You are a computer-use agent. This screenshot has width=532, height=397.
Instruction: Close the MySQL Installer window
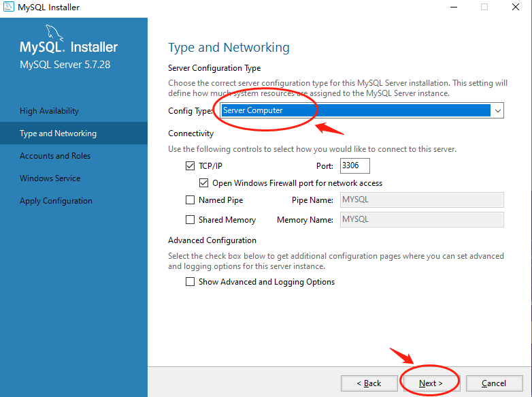[516, 7]
